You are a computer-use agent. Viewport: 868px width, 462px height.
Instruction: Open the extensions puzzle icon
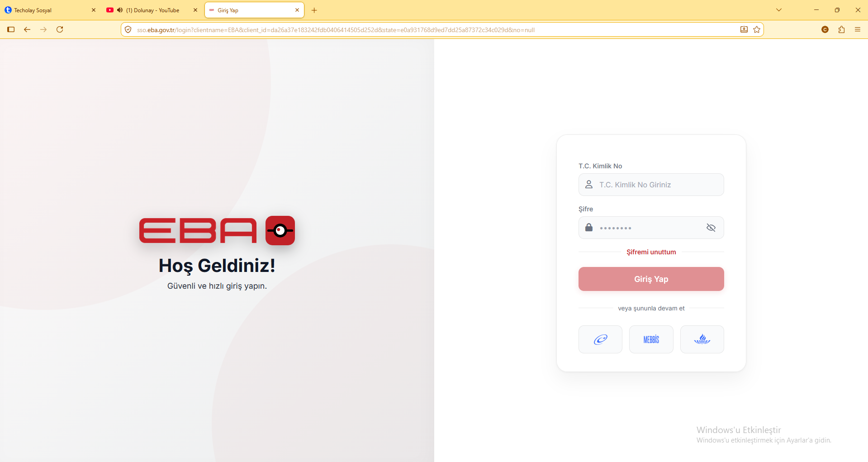(x=841, y=29)
